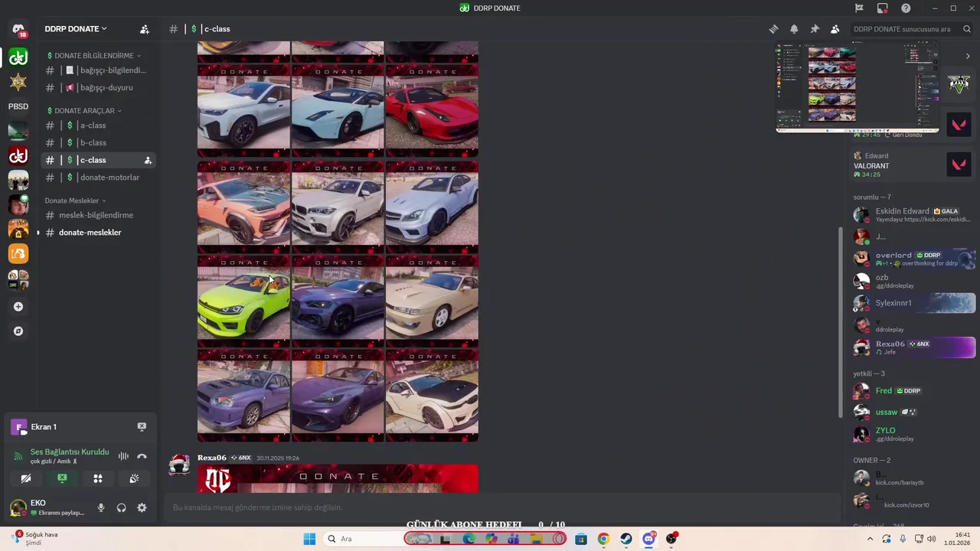Open Google Chrome from taskbar

pyautogui.click(x=603, y=539)
